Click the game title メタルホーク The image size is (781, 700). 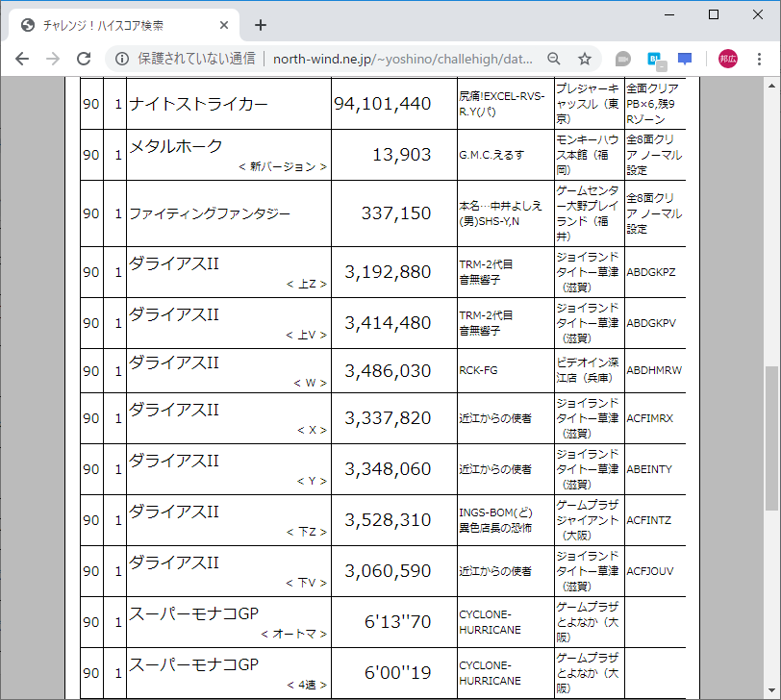(x=175, y=146)
